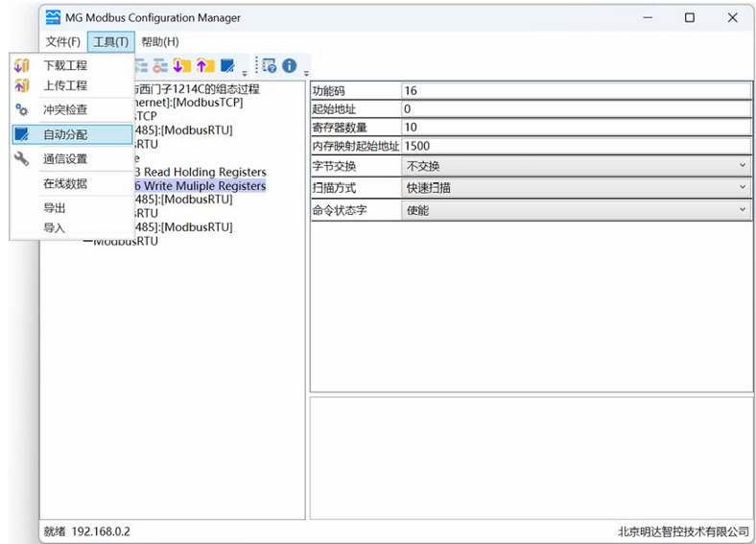The image size is (756, 544).
Task: Click the wrench icon for 通信设置
Action: [x=22, y=159]
